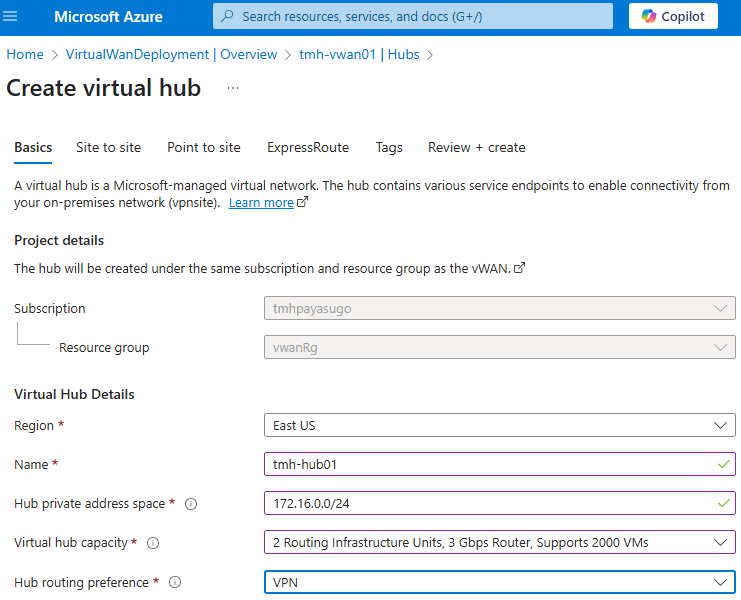
Task: Go to the Review + create tab
Action: (476, 147)
